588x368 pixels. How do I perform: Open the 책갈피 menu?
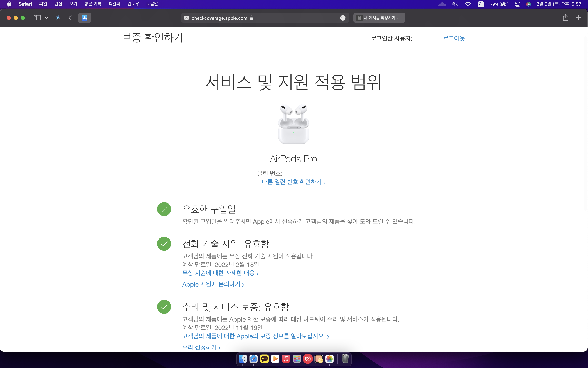tap(114, 4)
